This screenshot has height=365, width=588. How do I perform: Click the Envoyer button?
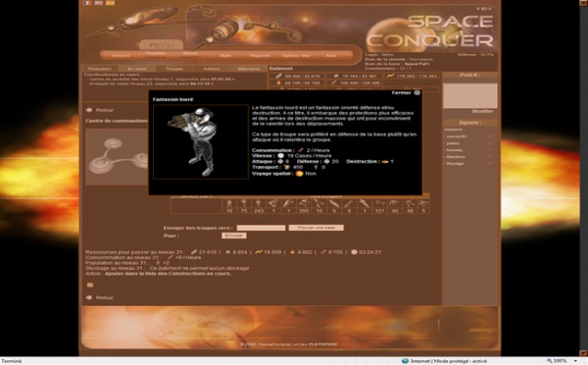pos(234,235)
